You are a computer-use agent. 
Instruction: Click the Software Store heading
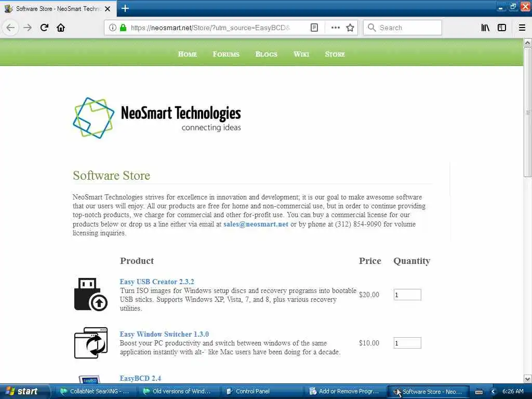click(111, 176)
